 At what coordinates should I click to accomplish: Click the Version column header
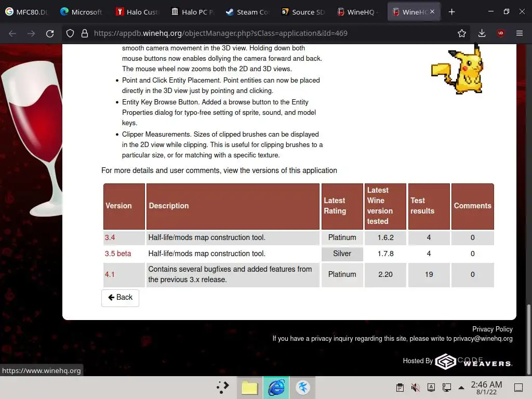124,206
